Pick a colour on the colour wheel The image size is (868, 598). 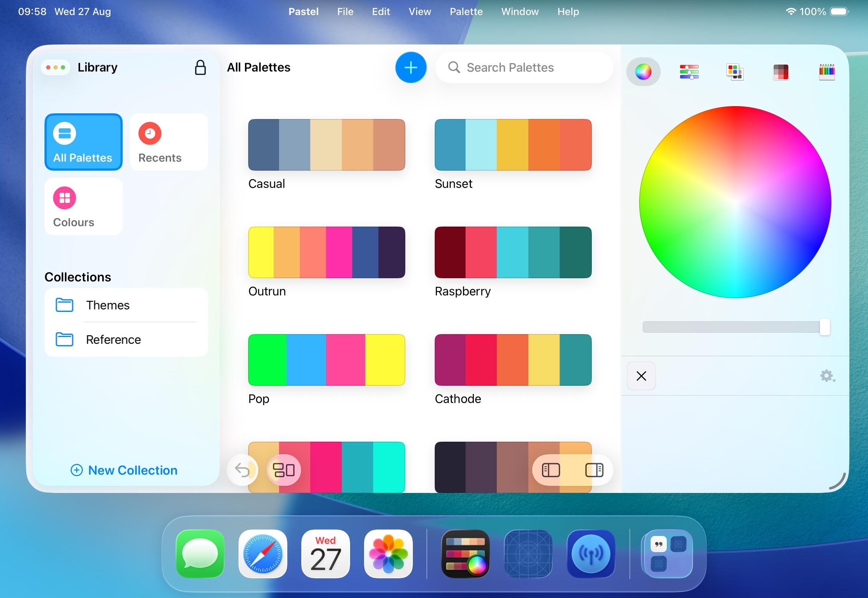click(x=735, y=202)
